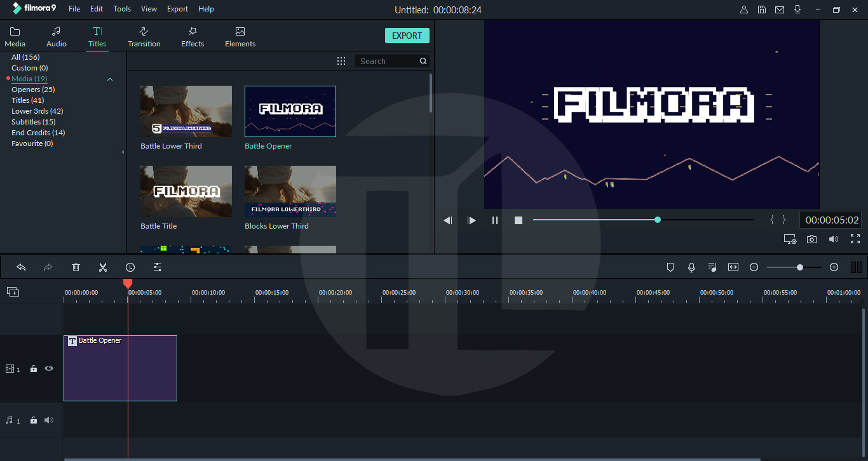Select the Custom (0) category
Viewport: 868px width, 461px height.
coord(29,68)
